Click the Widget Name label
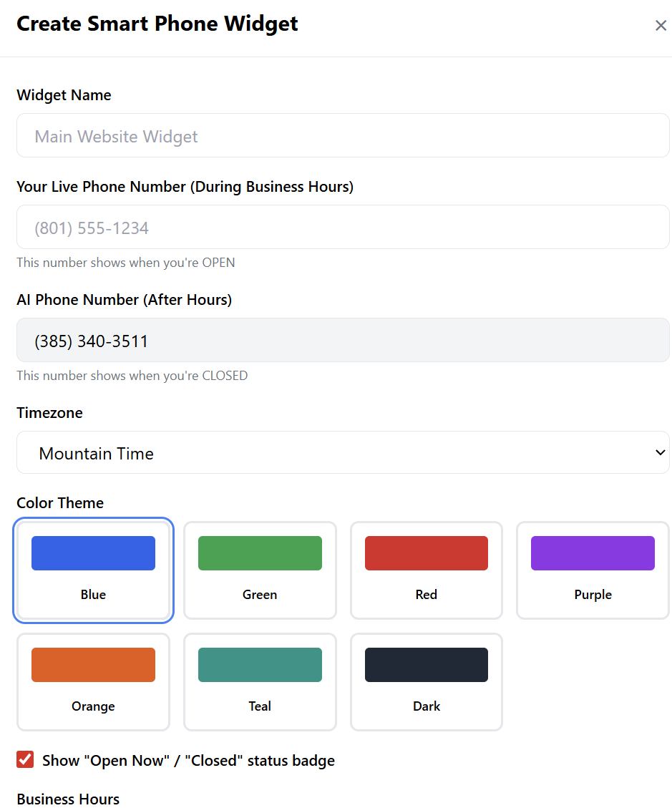This screenshot has width=672, height=808. [64, 95]
